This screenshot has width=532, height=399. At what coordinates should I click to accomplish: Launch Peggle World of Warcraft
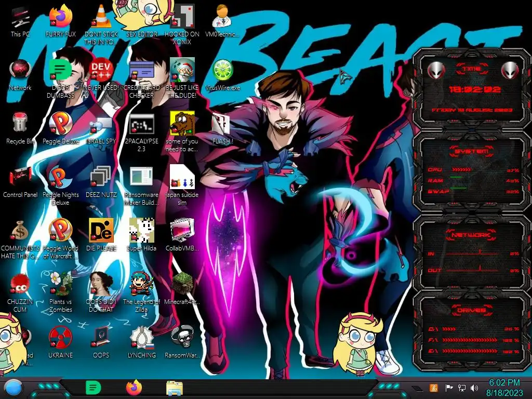click(x=60, y=239)
